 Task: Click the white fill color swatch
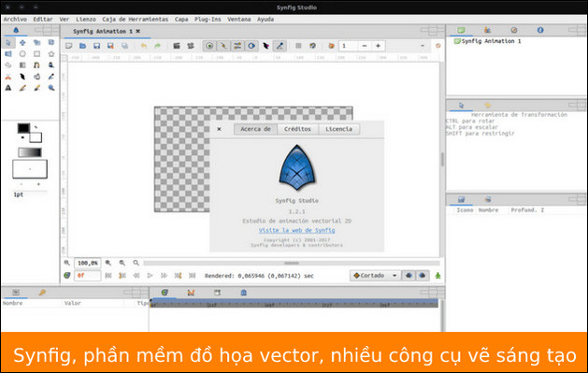[36, 138]
